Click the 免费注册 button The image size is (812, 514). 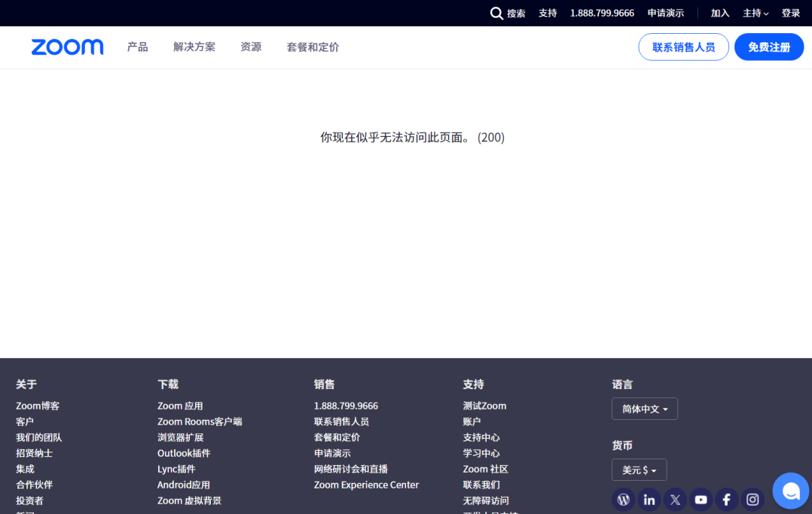pyautogui.click(x=768, y=47)
